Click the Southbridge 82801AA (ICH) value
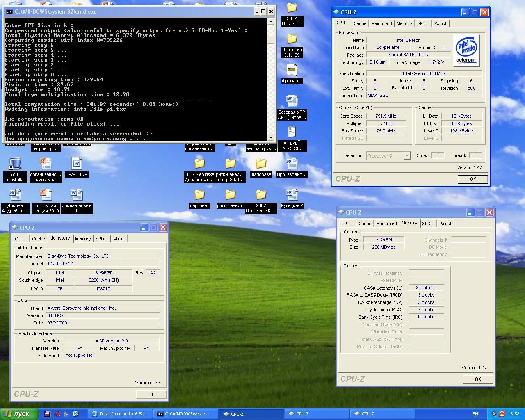525x420 pixels. (x=104, y=280)
